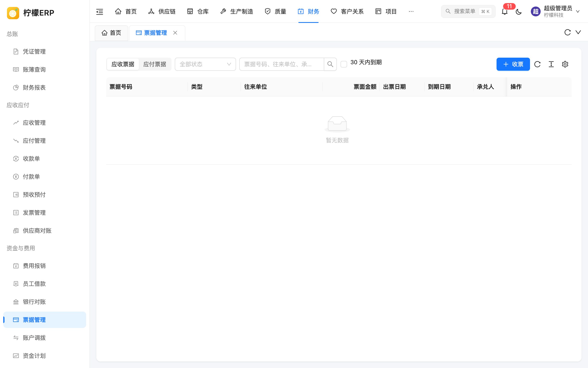The height and width of the screenshot is (368, 588).
Task: Open 付款单 in sidebar
Action: [45, 177]
